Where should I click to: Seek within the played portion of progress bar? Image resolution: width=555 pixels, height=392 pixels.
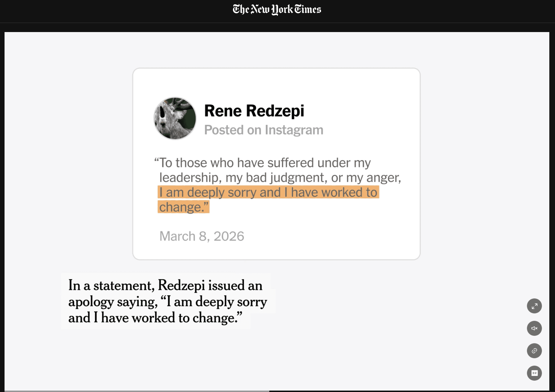pyautogui.click(x=137, y=391)
